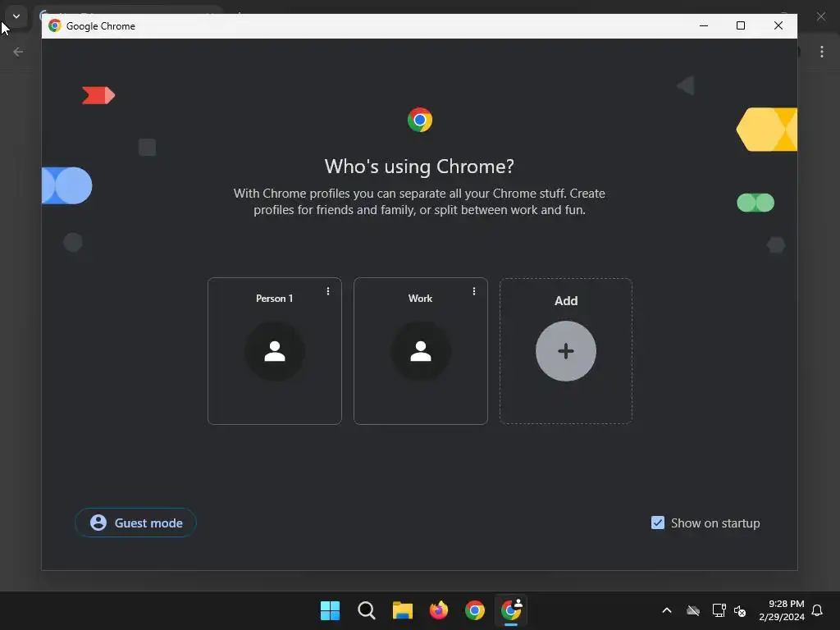Open muted volume tray icon
Image resolution: width=840 pixels, height=630 pixels.
coord(740,610)
